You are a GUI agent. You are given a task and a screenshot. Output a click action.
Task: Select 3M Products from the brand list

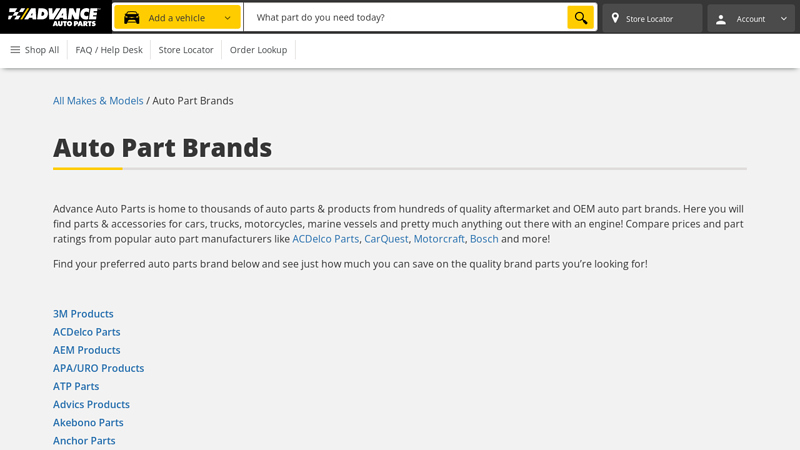click(83, 314)
